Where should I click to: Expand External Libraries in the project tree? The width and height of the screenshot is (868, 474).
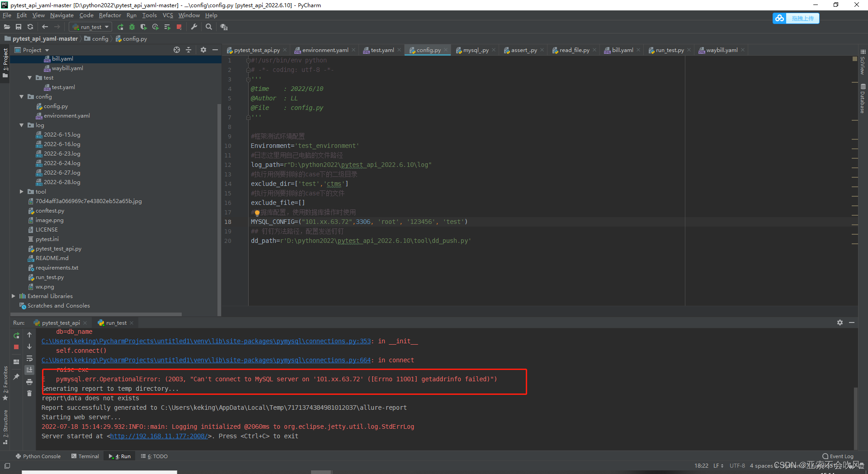pyautogui.click(x=13, y=296)
